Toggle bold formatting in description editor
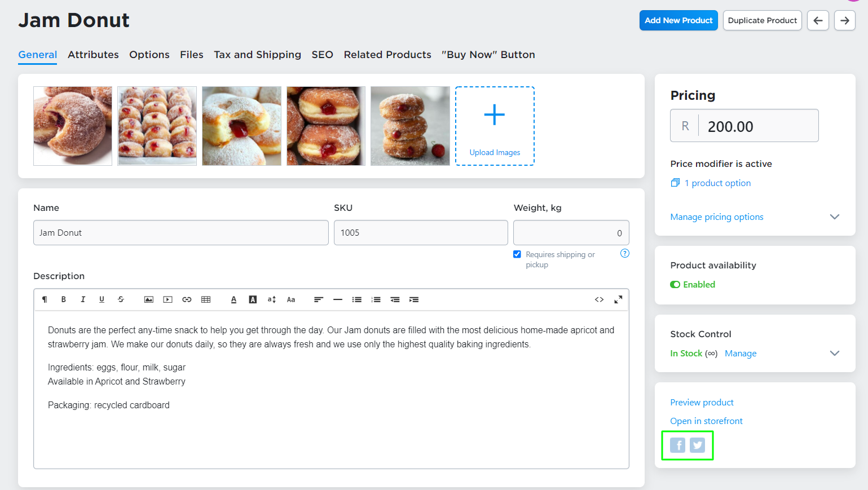Image resolution: width=868 pixels, height=490 pixels. coord(64,299)
